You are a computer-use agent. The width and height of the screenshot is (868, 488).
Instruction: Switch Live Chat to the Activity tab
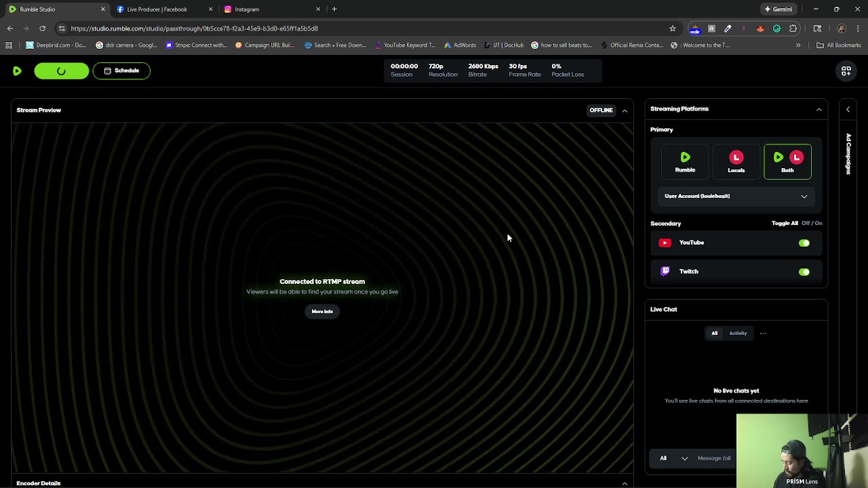[x=738, y=333]
